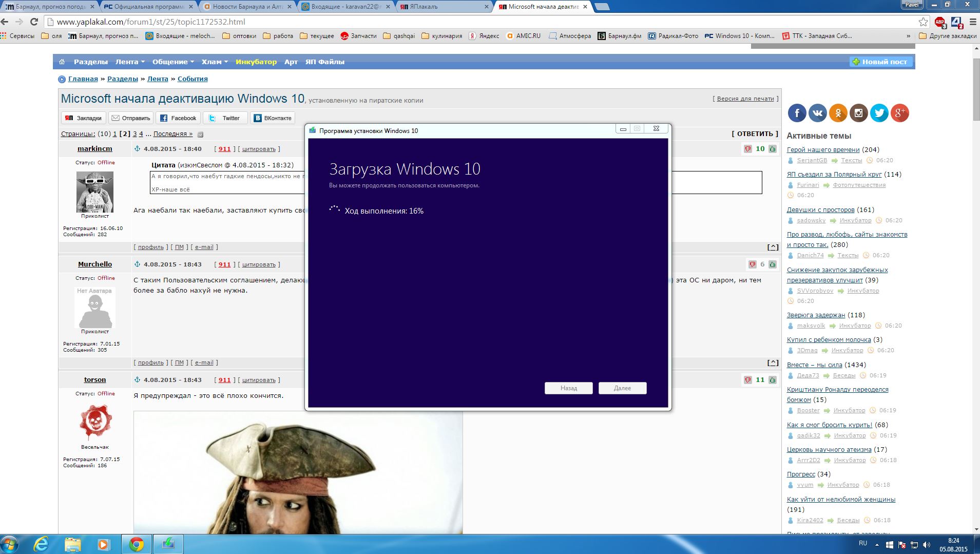Open the bookmarks overflow chevron
Screen dimensions: 980x554
point(909,36)
